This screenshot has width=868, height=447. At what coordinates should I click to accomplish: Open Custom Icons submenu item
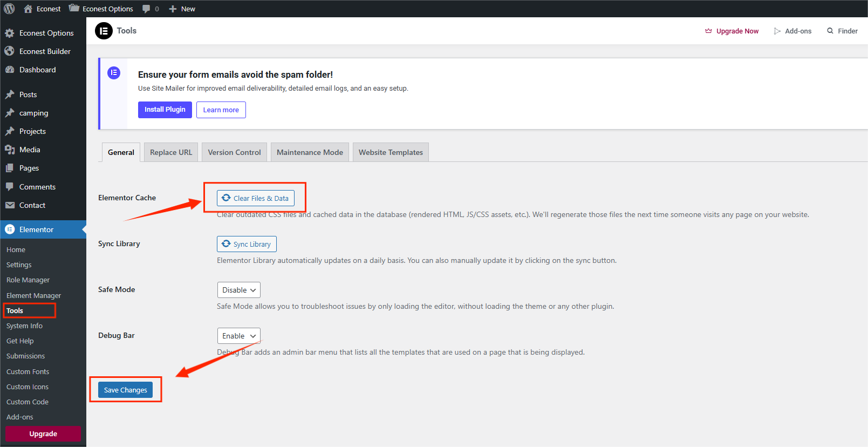click(28, 387)
